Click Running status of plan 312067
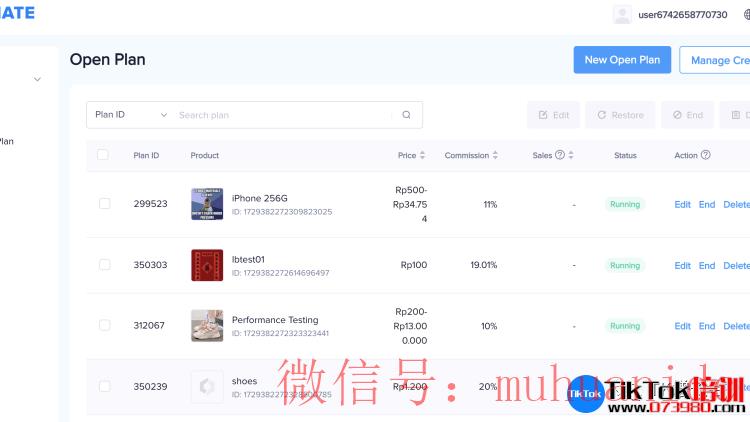 pos(625,326)
